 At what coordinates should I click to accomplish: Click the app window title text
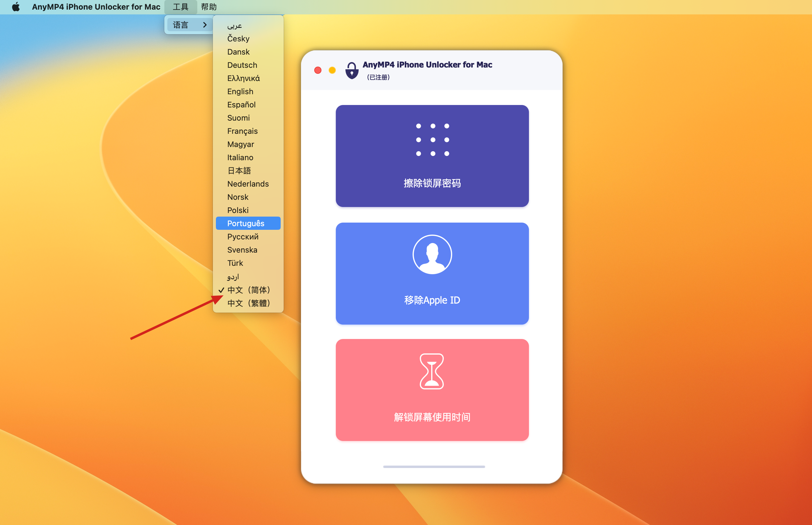tap(427, 64)
